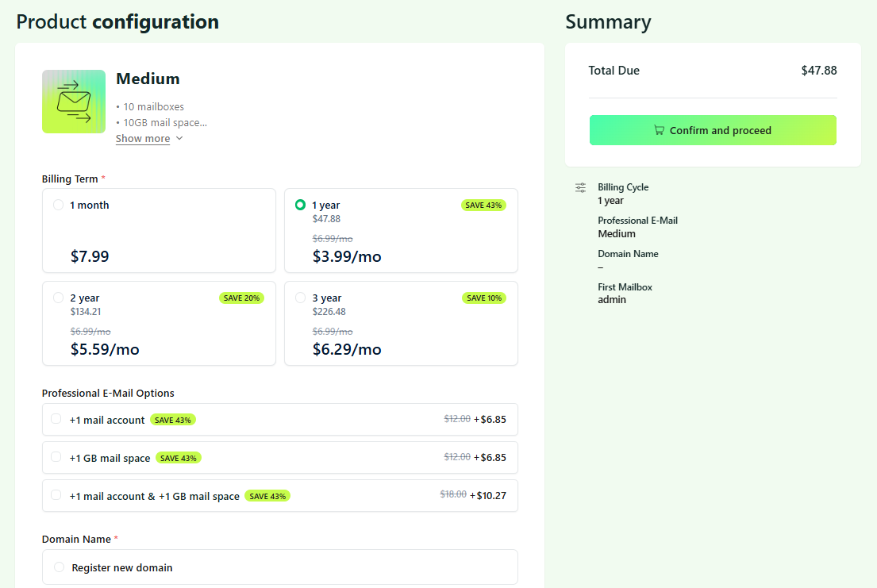Click the SAVE 20% badge on 2 year
877x588 pixels.
click(241, 298)
